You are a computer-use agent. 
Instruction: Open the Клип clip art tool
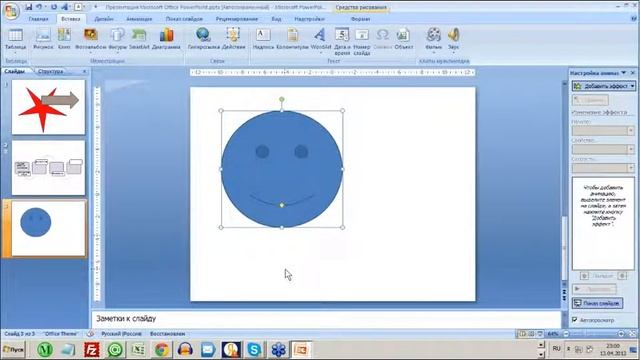64,40
